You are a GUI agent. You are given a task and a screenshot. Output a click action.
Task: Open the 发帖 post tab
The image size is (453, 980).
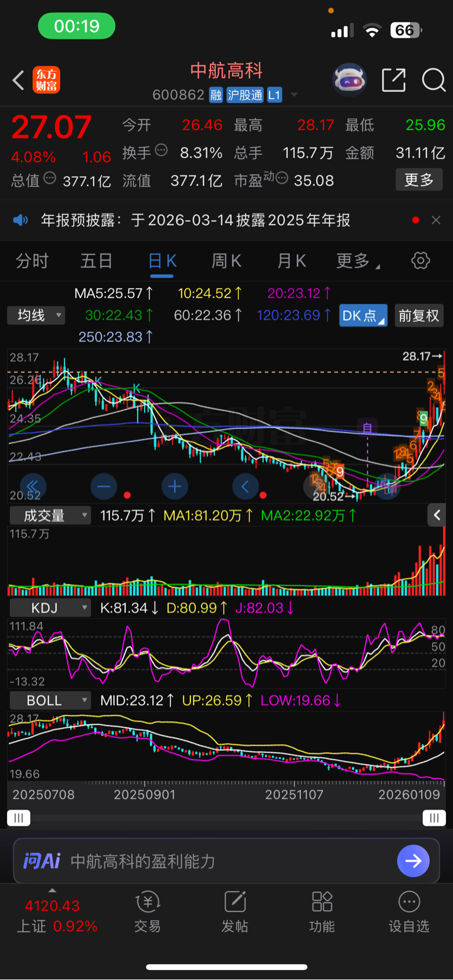click(235, 912)
